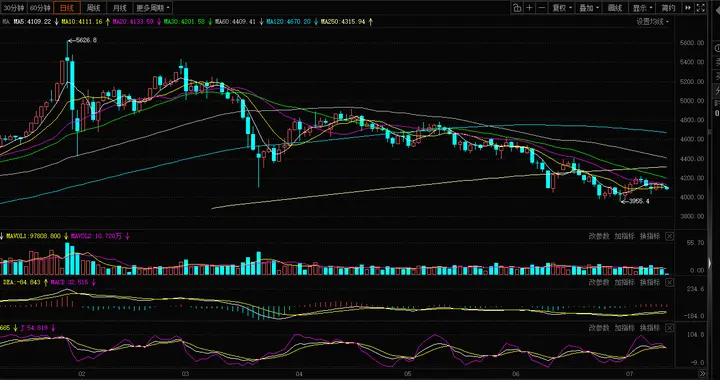720x380 pixels.
Task: Expand the 更多周期 period dropdown
Action: 153,8
